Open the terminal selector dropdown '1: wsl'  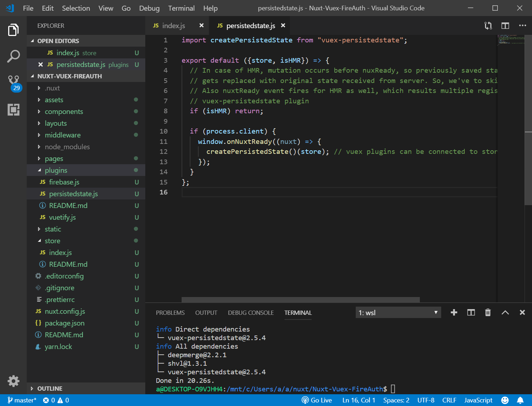coord(398,313)
